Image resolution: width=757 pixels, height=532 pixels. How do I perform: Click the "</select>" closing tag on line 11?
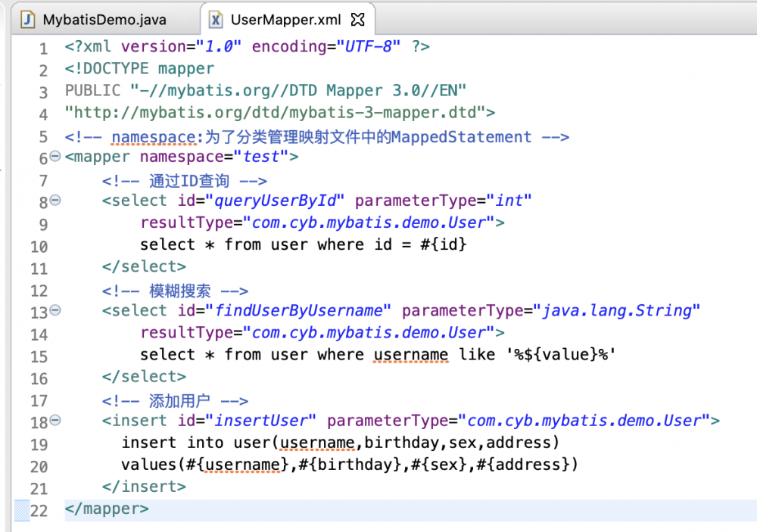point(144,266)
